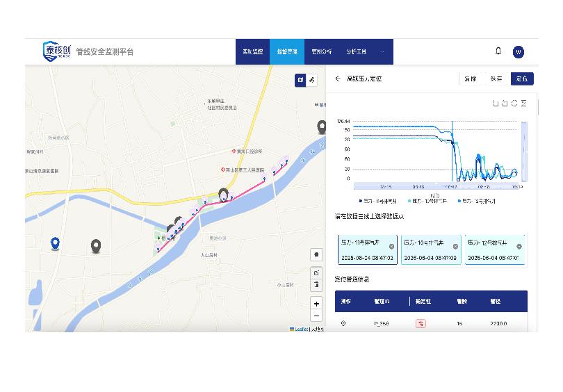This screenshot has height=392, width=563.
Task: Go back with the arrow beside 高频压力定位
Action: pyautogui.click(x=338, y=79)
